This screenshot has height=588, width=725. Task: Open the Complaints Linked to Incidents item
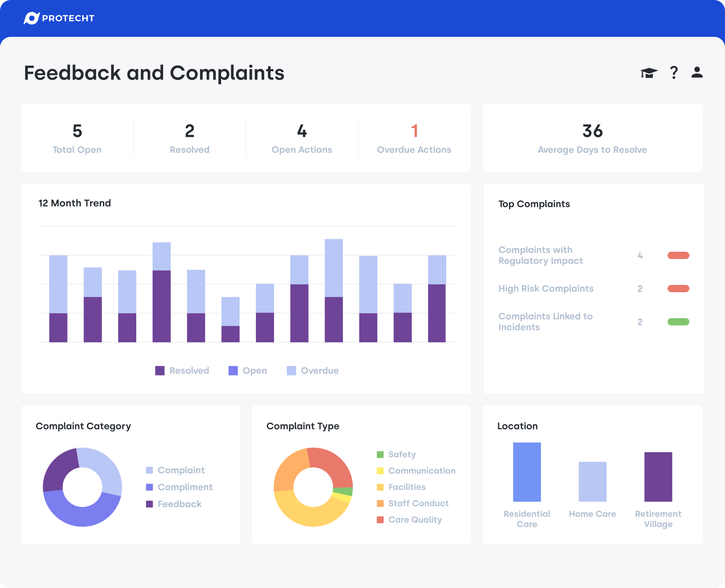tap(546, 321)
